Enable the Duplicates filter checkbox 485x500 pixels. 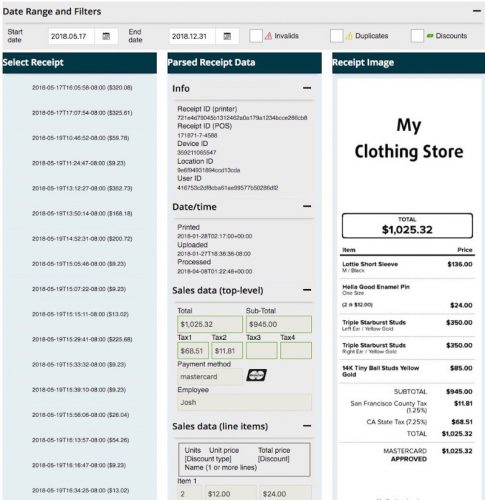click(337, 36)
